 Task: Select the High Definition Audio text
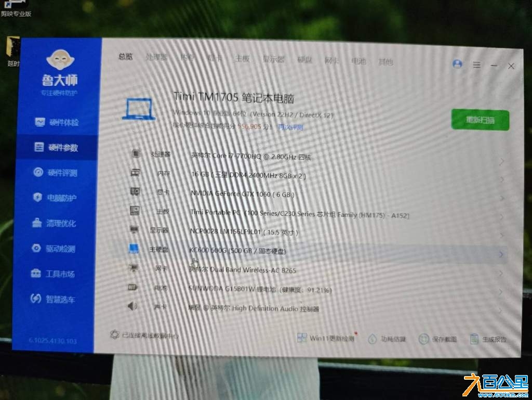point(254,308)
